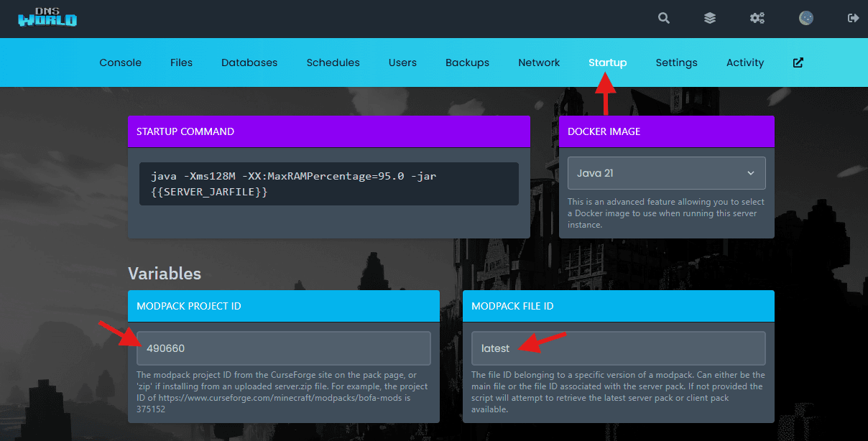Open the Network tab
The height and width of the screenshot is (441, 868).
[x=539, y=62]
